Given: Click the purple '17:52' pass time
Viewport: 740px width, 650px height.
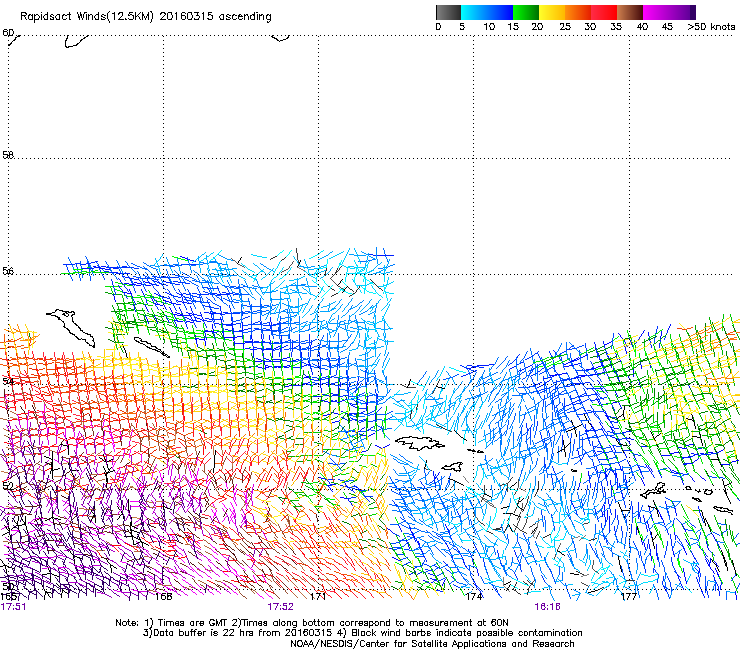Looking at the screenshot, I should coord(280,607).
